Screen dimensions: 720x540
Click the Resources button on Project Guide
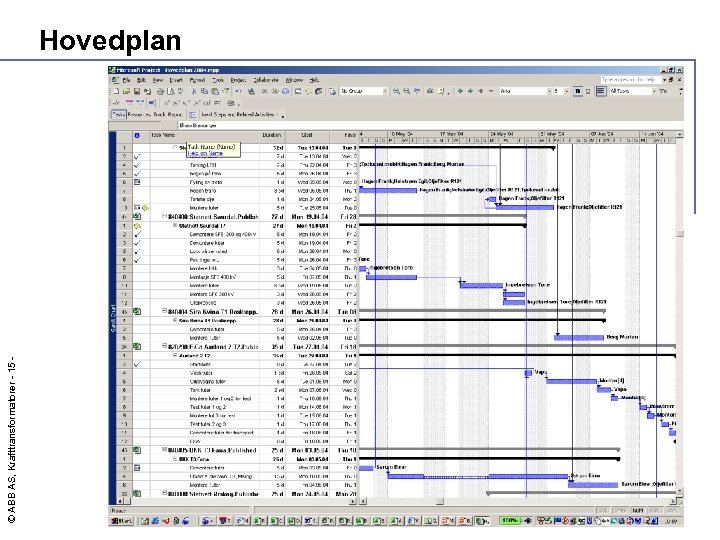(139, 115)
